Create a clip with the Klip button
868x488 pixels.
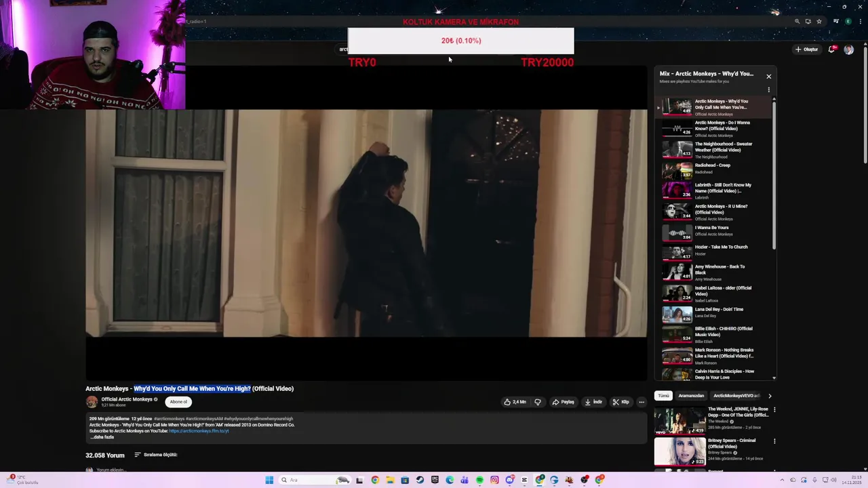point(620,402)
